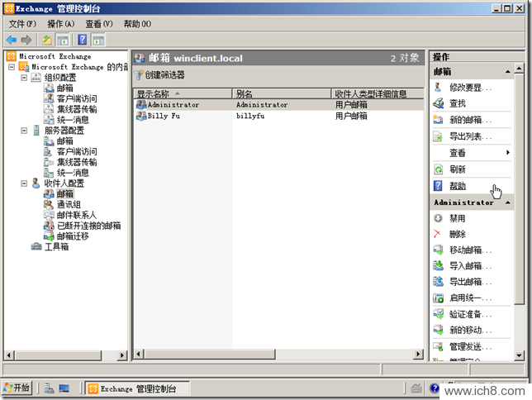
Task: Collapse the Microsoft Exchange 的内部部署 node
Action: tap(12, 67)
